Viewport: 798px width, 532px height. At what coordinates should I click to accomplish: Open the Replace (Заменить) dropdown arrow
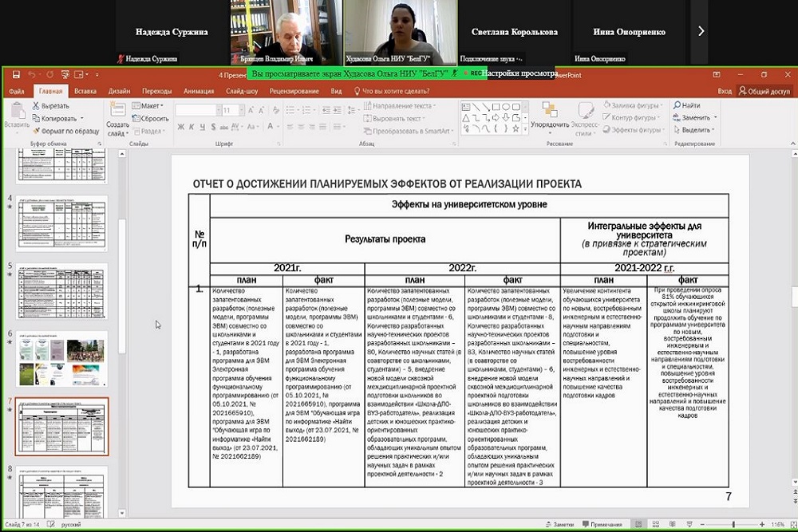tap(715, 117)
